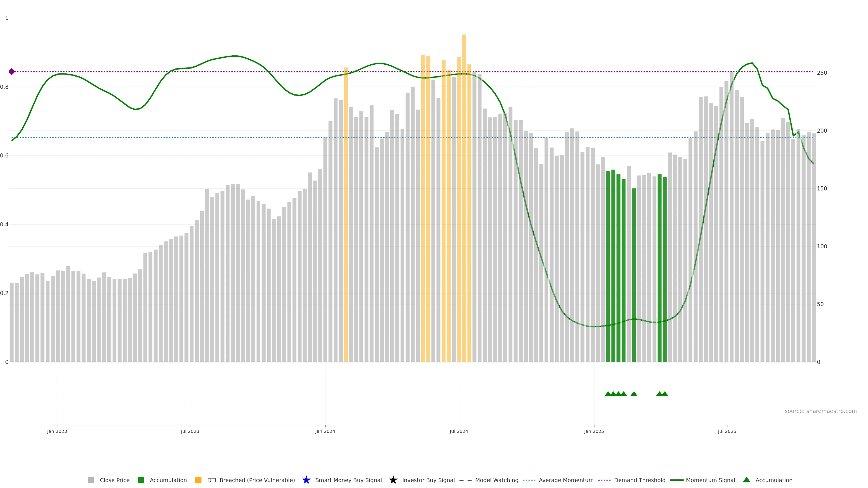Toggle the Close Price legend label
The height and width of the screenshot is (488, 868).
[115, 480]
